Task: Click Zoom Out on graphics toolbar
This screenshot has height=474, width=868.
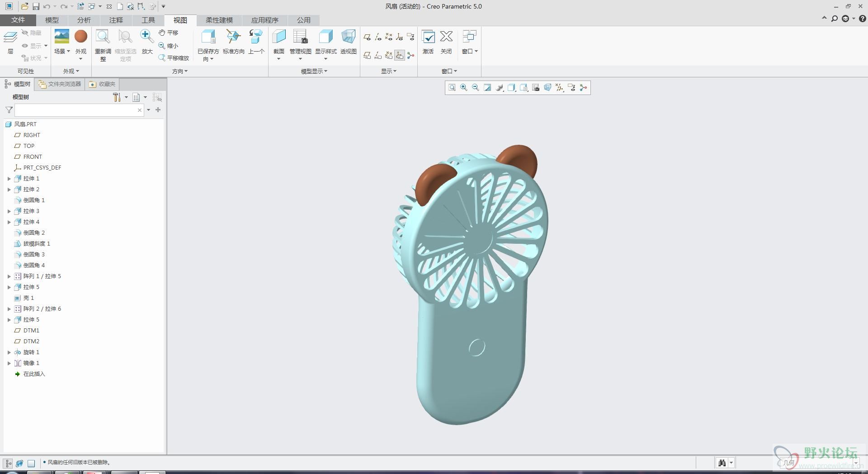Action: click(475, 88)
